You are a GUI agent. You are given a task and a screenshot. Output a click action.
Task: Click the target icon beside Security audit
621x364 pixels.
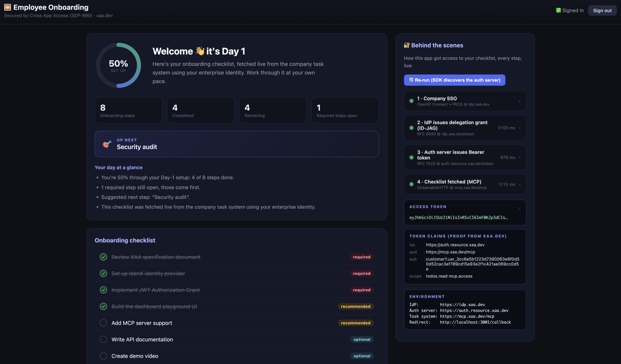pyautogui.click(x=107, y=144)
